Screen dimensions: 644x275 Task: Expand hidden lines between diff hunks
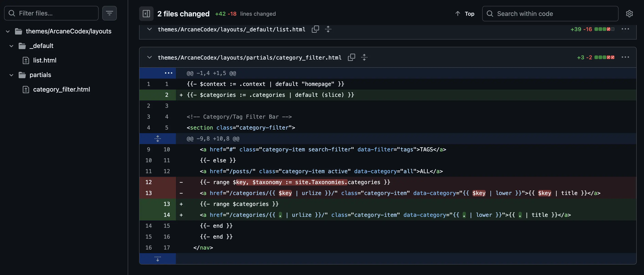(157, 138)
